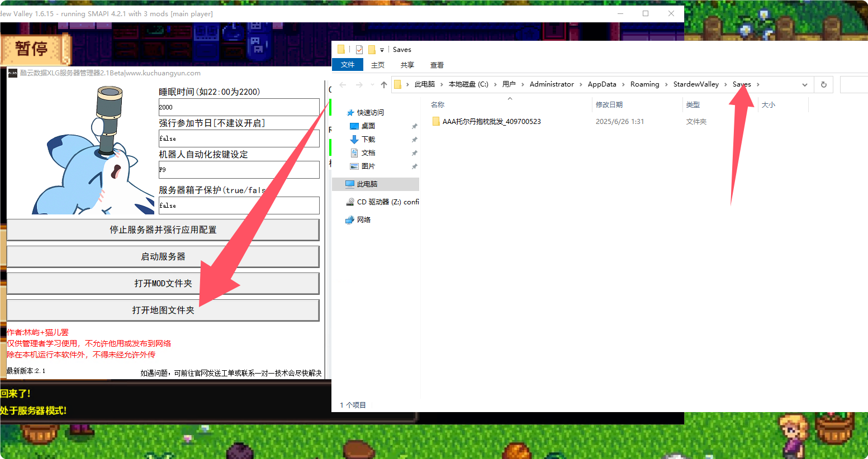Select 网络 in navigation pane
The image size is (868, 459).
[364, 220]
